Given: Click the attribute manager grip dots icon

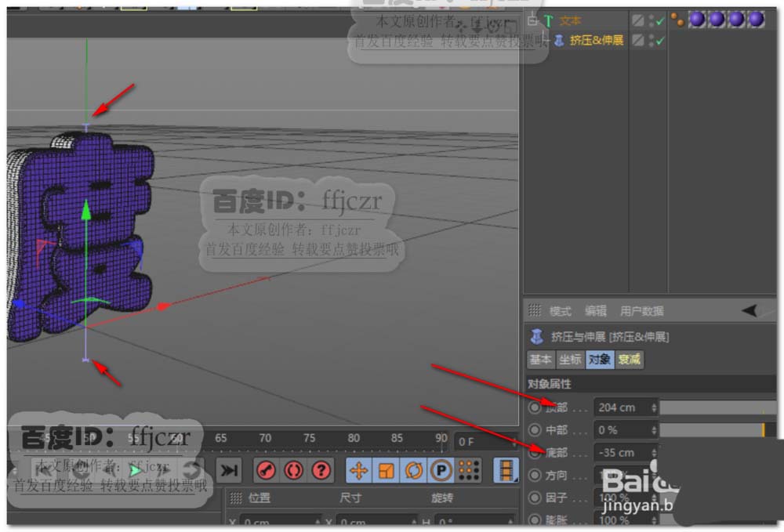Looking at the screenshot, I should (x=535, y=311).
